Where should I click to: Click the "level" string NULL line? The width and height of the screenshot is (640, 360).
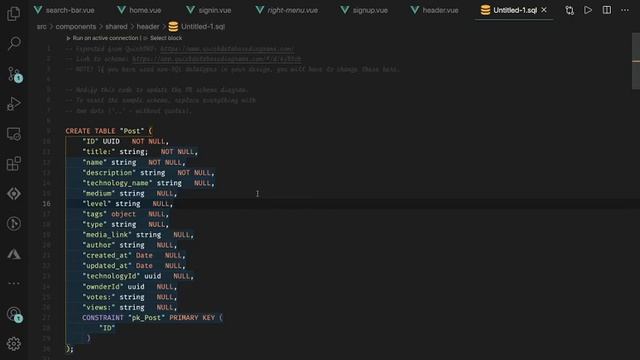(x=127, y=204)
